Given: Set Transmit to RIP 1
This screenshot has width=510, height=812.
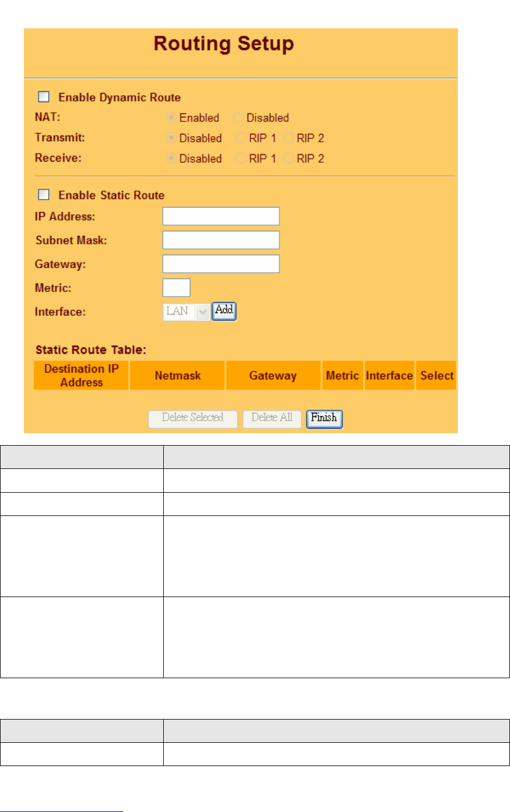Looking at the screenshot, I should point(241,138).
